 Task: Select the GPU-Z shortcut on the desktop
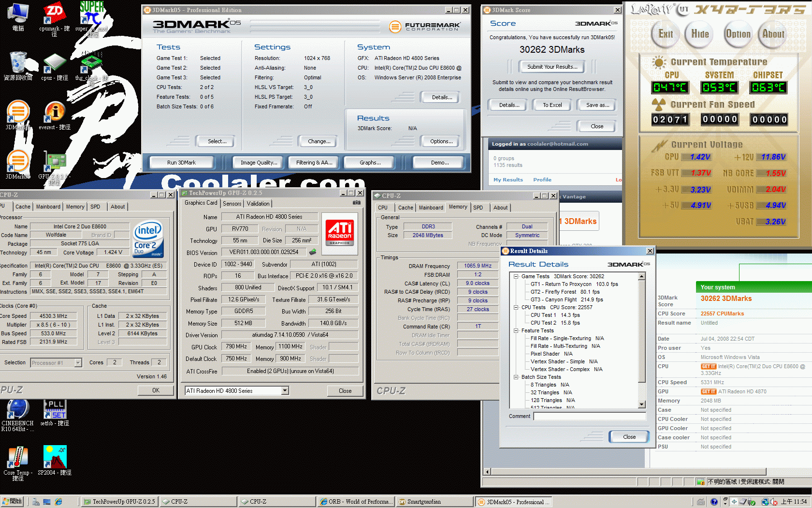point(55,167)
